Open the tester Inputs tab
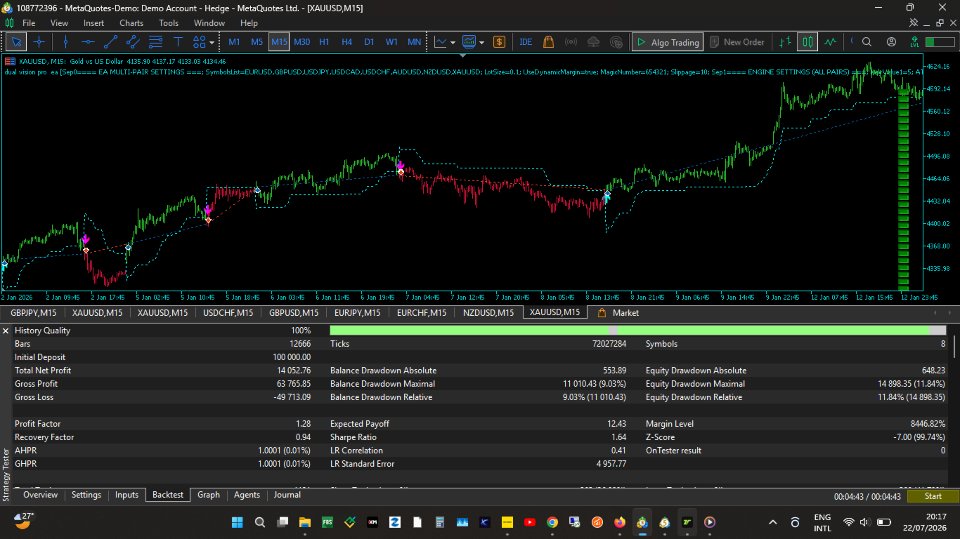 coord(127,495)
